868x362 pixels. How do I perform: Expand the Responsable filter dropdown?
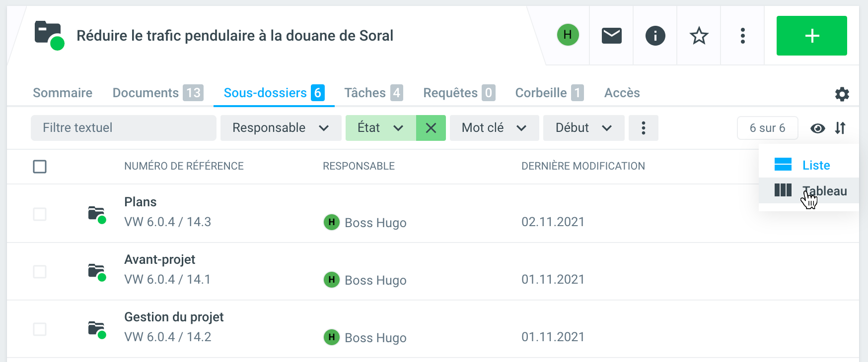pos(281,128)
